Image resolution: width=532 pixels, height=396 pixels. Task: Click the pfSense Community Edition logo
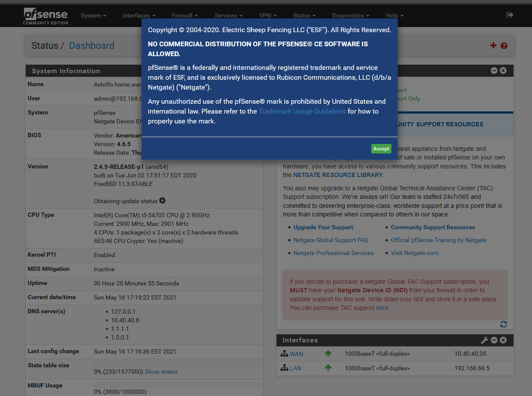(46, 16)
